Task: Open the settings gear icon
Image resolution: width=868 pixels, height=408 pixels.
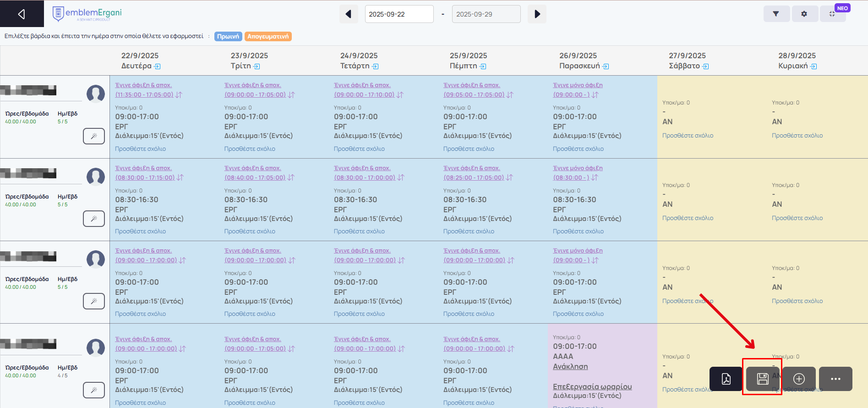Action: pyautogui.click(x=804, y=14)
